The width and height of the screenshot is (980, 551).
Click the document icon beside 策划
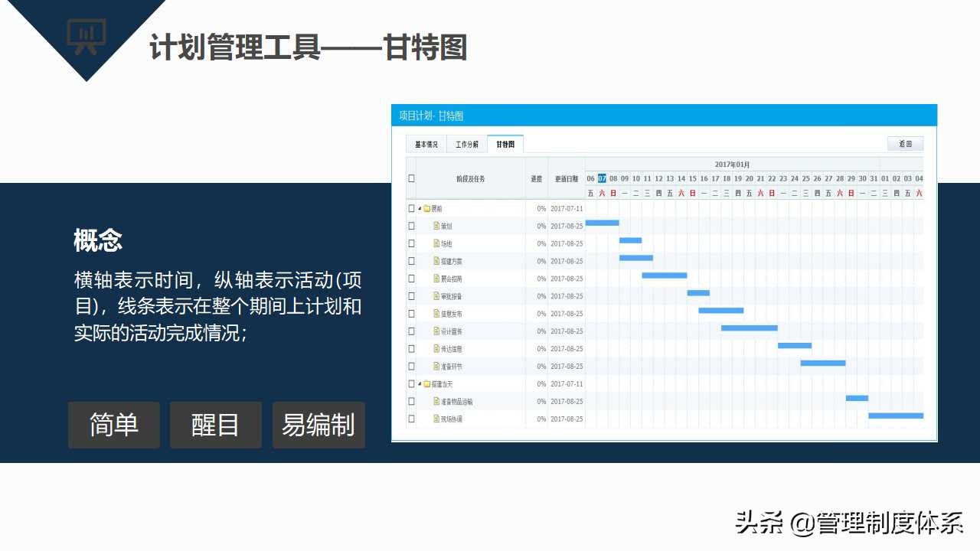click(x=436, y=227)
